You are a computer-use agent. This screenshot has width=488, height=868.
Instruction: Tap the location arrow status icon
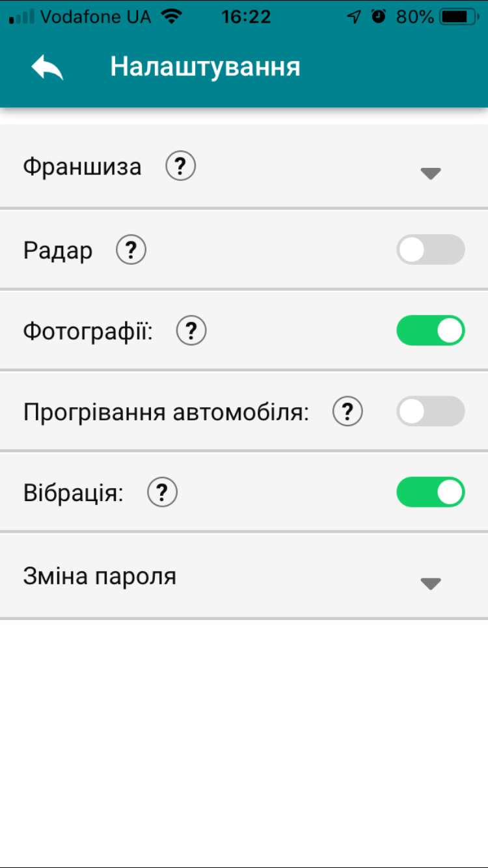[354, 17]
